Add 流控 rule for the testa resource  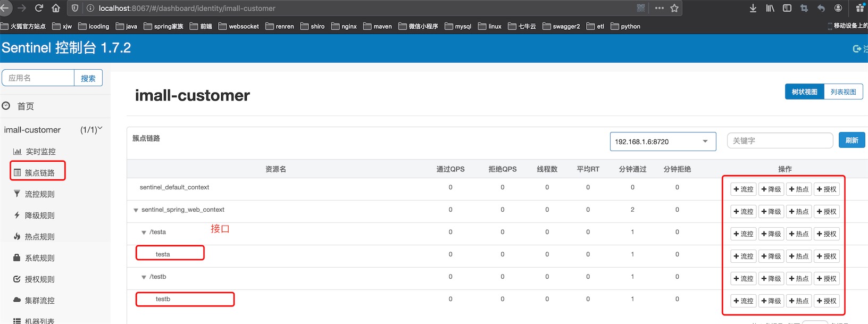pyautogui.click(x=743, y=256)
